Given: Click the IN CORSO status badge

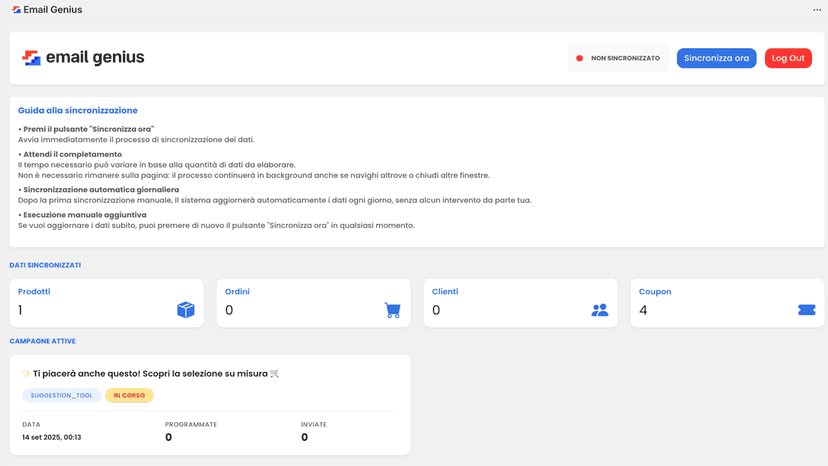Looking at the screenshot, I should coord(129,395).
